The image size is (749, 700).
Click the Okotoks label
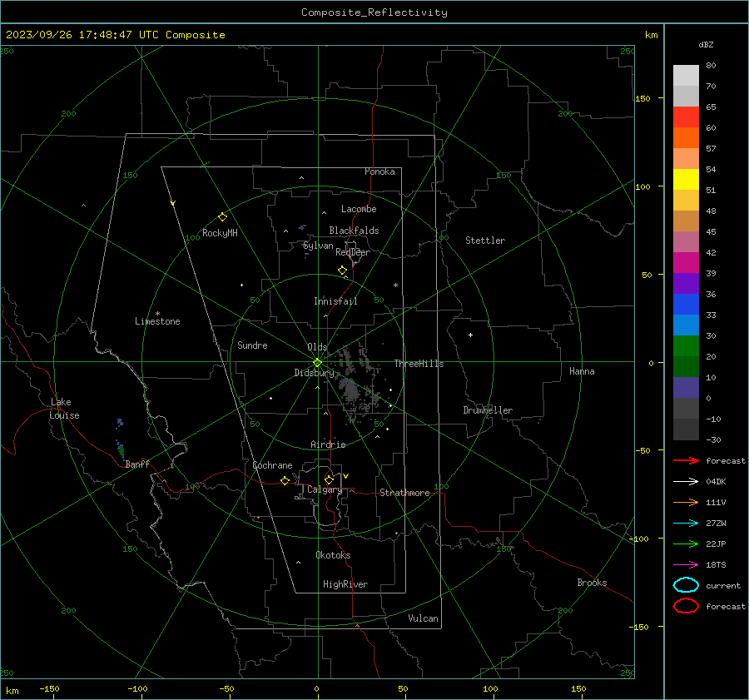pos(333,555)
